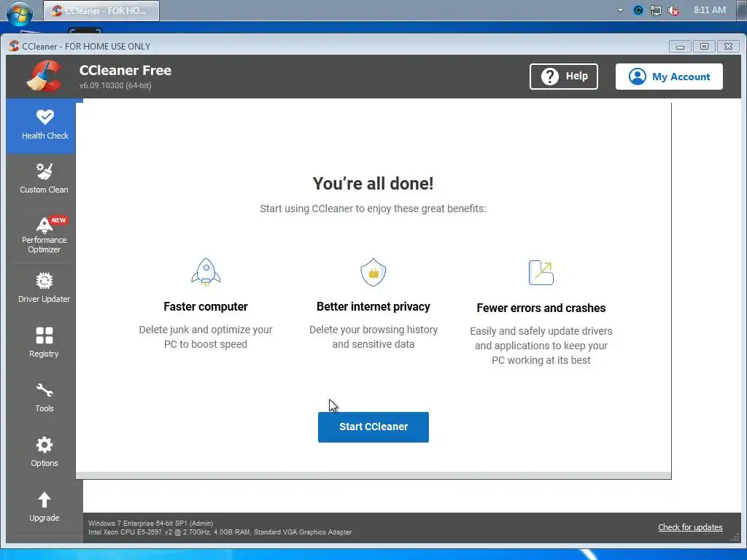Image resolution: width=747 pixels, height=560 pixels.
Task: Click the network tray icon
Action: click(x=656, y=10)
